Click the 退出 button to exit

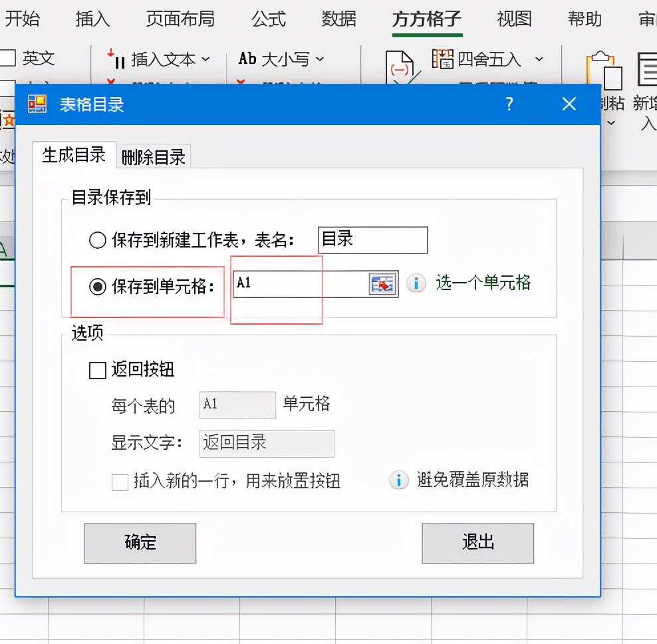477,543
